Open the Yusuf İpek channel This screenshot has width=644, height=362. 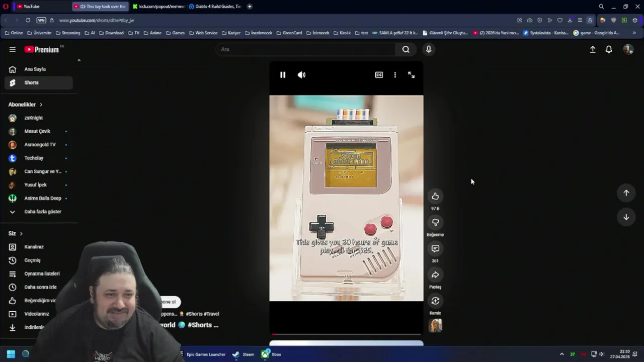[39, 185]
